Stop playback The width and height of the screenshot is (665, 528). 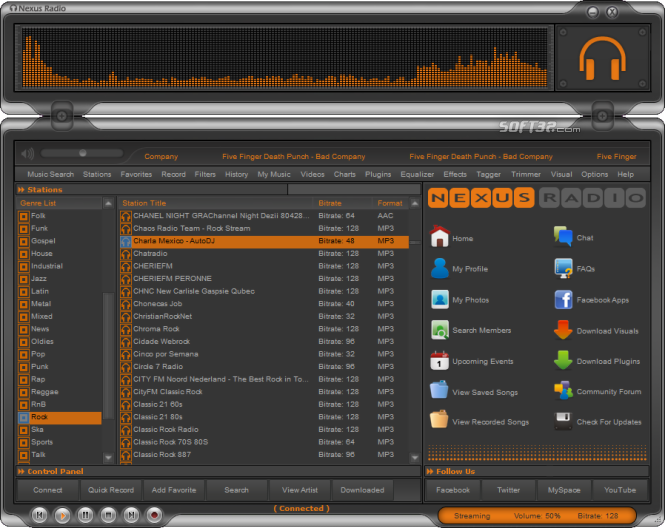pos(108,515)
